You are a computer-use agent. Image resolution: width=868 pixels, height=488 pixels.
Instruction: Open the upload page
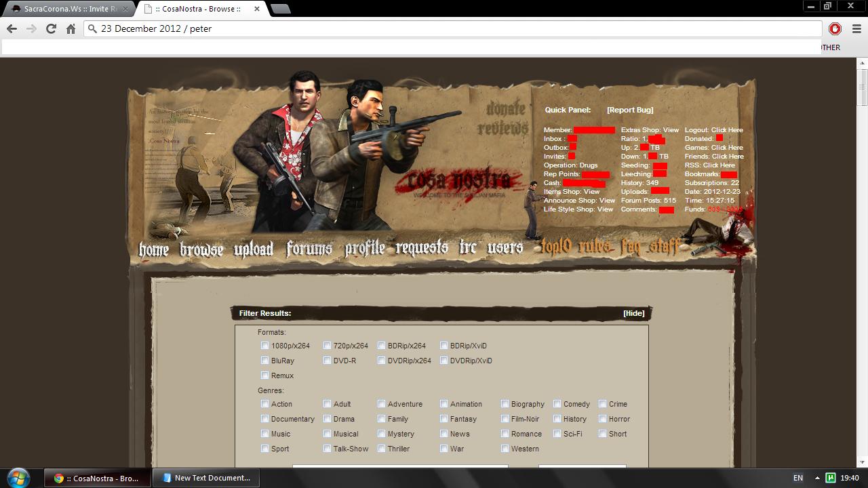click(x=254, y=249)
